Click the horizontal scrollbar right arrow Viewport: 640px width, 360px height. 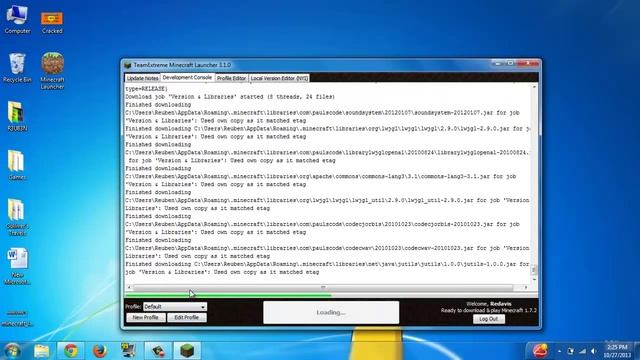pos(526,287)
